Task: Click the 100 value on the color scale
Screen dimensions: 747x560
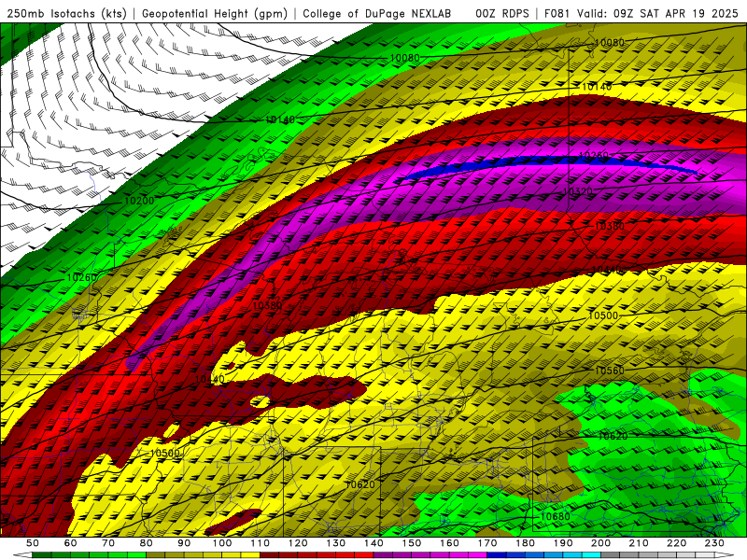Action: click(x=222, y=543)
